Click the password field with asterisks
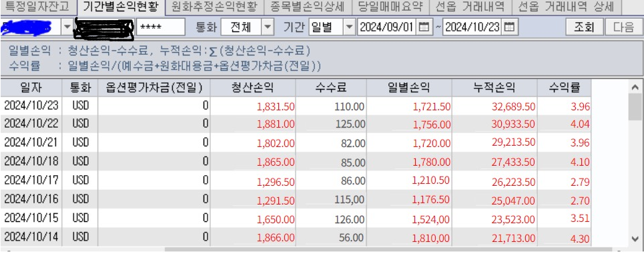The height and width of the screenshot is (254, 644). [161, 27]
